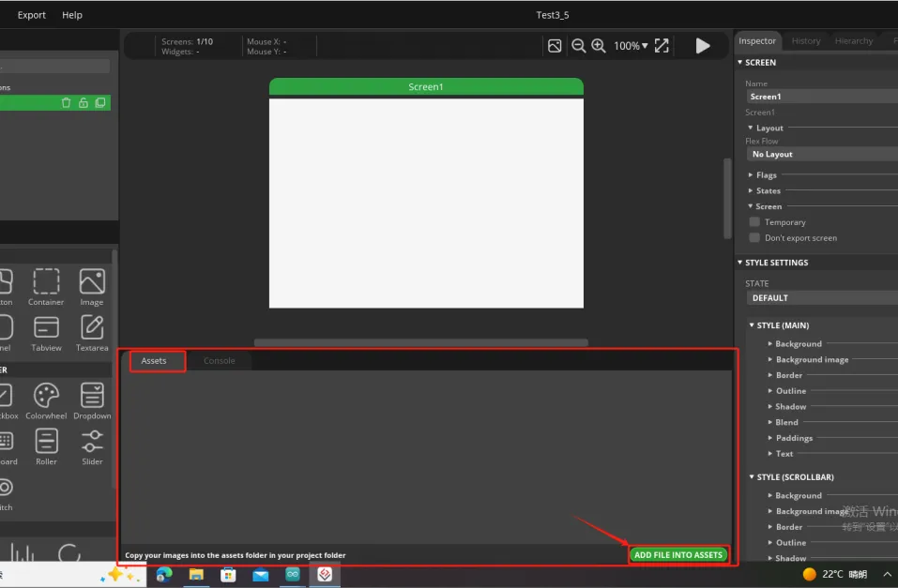The width and height of the screenshot is (898, 588).
Task: Enable the Temporary checkbox
Action: (x=754, y=222)
